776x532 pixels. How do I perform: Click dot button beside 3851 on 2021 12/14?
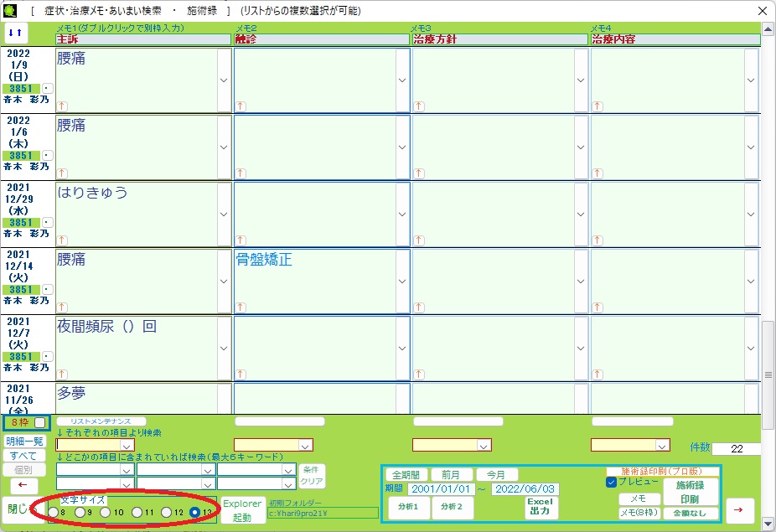click(x=47, y=290)
